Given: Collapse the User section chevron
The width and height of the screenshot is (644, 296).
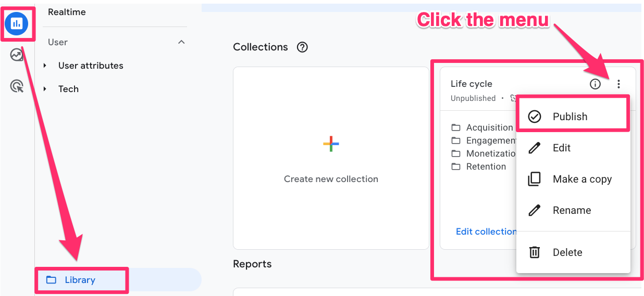Looking at the screenshot, I should click(181, 42).
